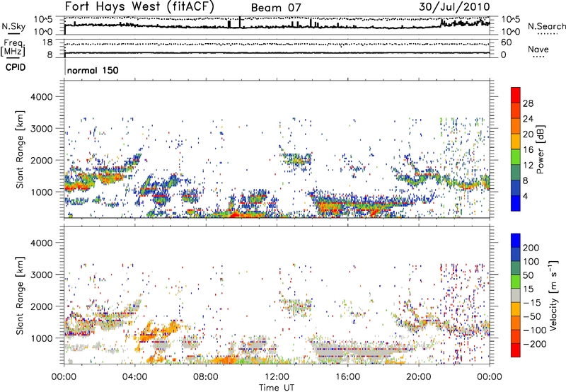The width and height of the screenshot is (566, 392).
Task: Click the red high-power echo near 09:30 UT
Action: tap(236, 215)
